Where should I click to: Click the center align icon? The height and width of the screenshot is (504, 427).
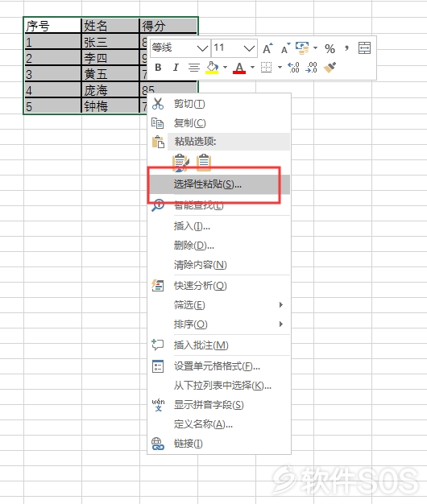(194, 68)
